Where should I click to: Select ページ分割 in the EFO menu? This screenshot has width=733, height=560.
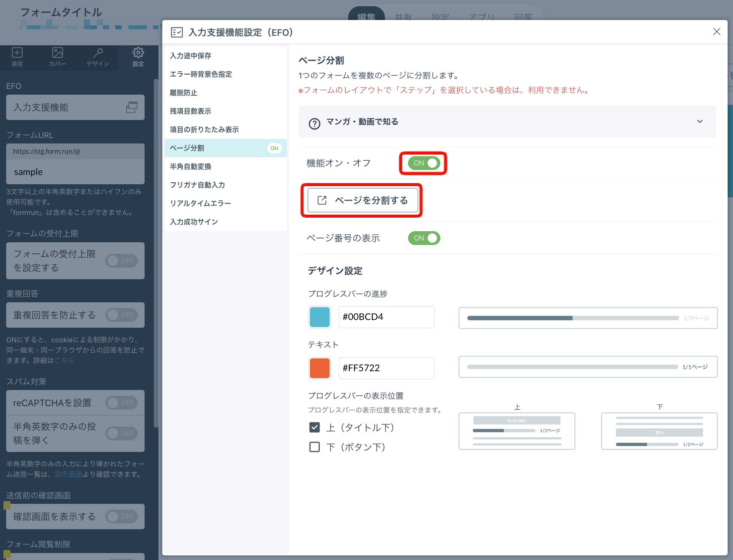(x=225, y=148)
